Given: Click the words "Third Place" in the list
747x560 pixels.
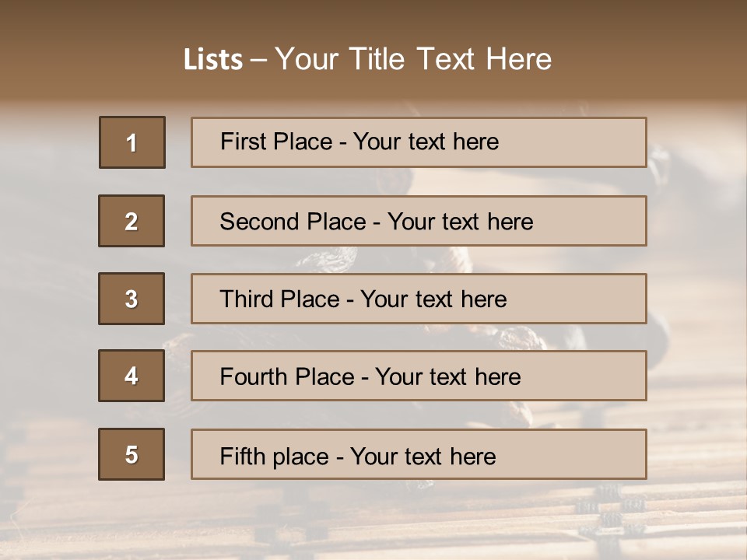Looking at the screenshot, I should tap(279, 299).
